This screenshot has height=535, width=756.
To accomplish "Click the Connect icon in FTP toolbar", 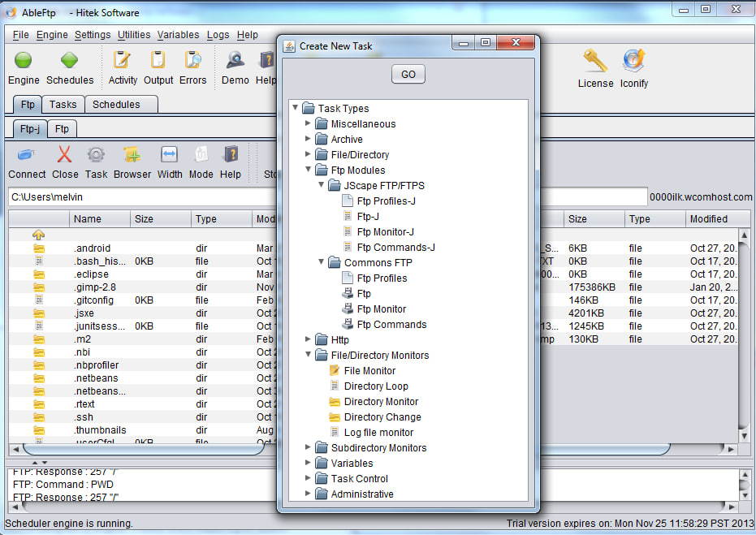I will pos(26,155).
